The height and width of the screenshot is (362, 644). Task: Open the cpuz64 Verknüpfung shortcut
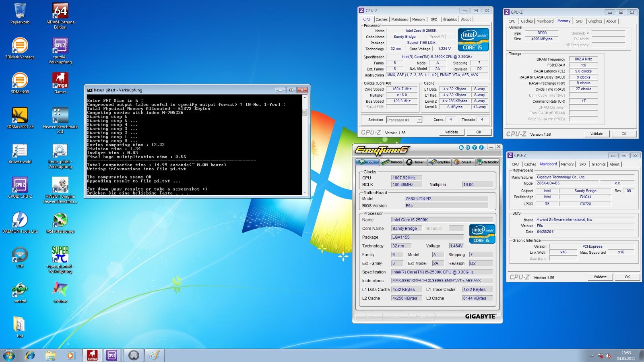(x=60, y=51)
